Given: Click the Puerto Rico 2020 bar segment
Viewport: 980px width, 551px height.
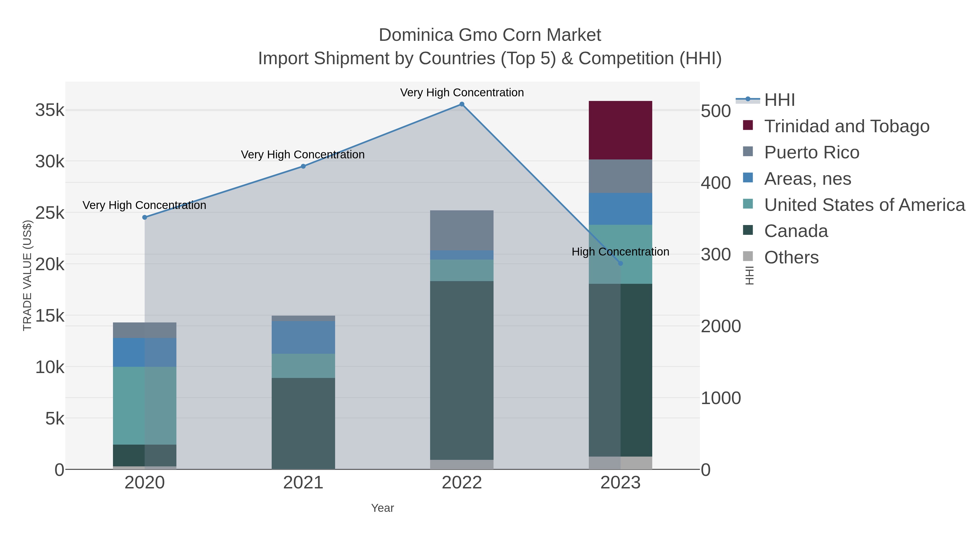Looking at the screenshot, I should [x=145, y=330].
